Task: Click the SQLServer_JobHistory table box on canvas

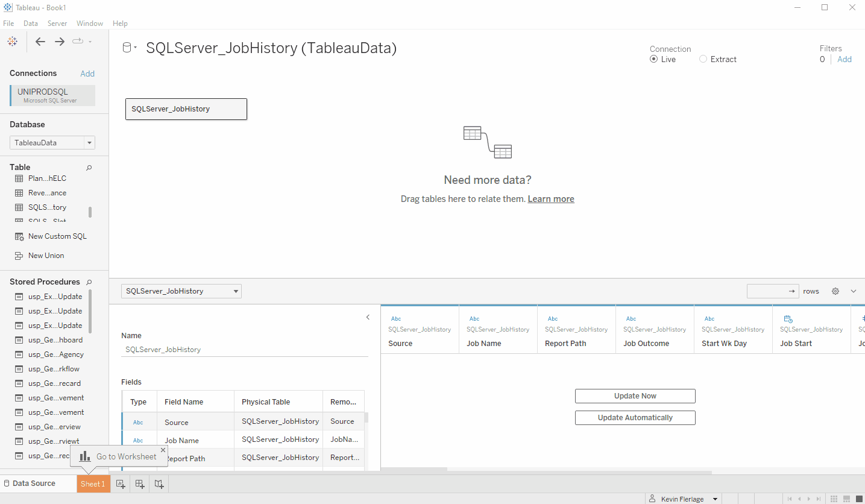Action: 186,109
